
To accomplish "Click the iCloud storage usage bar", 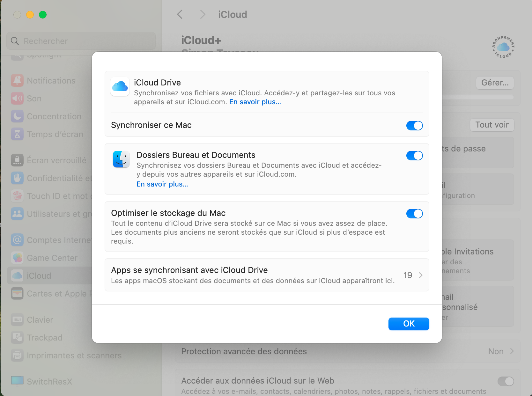I will (478, 97).
